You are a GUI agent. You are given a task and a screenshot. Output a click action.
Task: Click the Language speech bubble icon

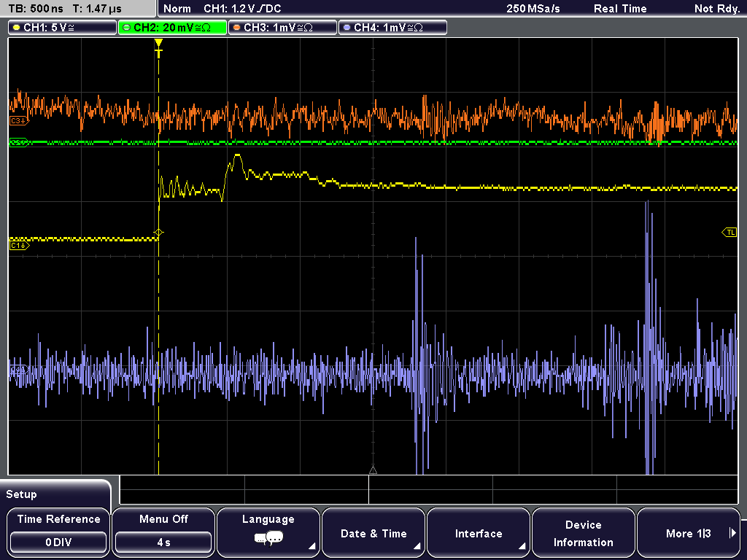[x=268, y=539]
